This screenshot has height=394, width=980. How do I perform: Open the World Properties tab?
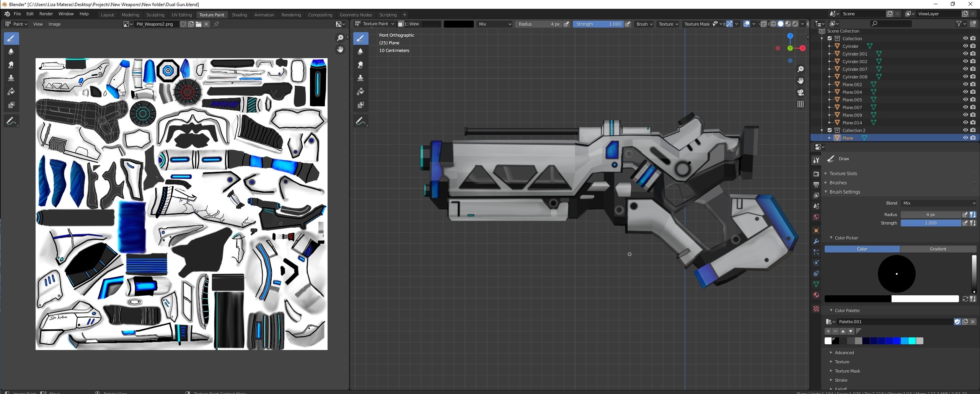click(x=816, y=217)
